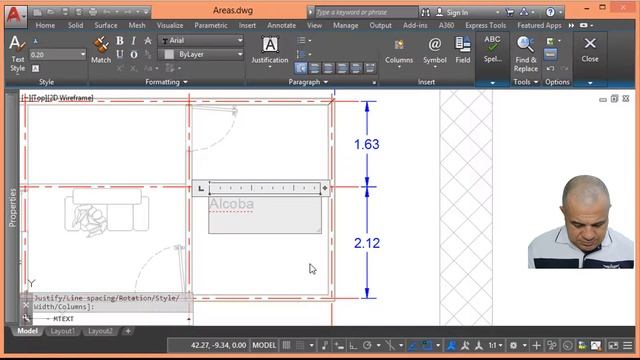This screenshot has width=640, height=360.
Task: Expand the Tools panel
Action: (526, 82)
